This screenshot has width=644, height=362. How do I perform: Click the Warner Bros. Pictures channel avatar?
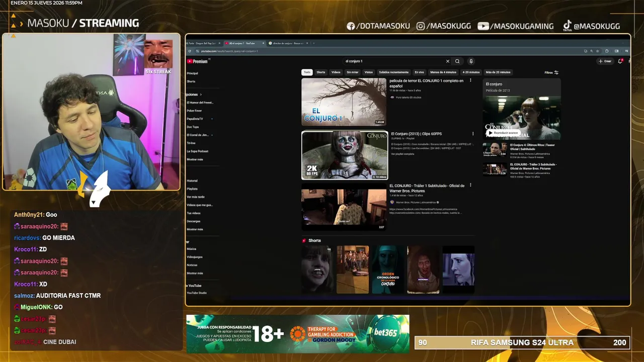pyautogui.click(x=392, y=202)
